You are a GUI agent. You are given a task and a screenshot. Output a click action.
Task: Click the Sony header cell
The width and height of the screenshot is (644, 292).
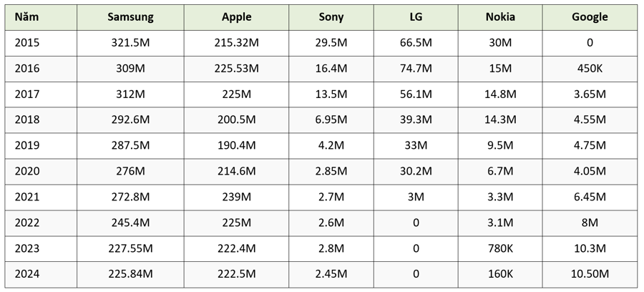(x=331, y=17)
